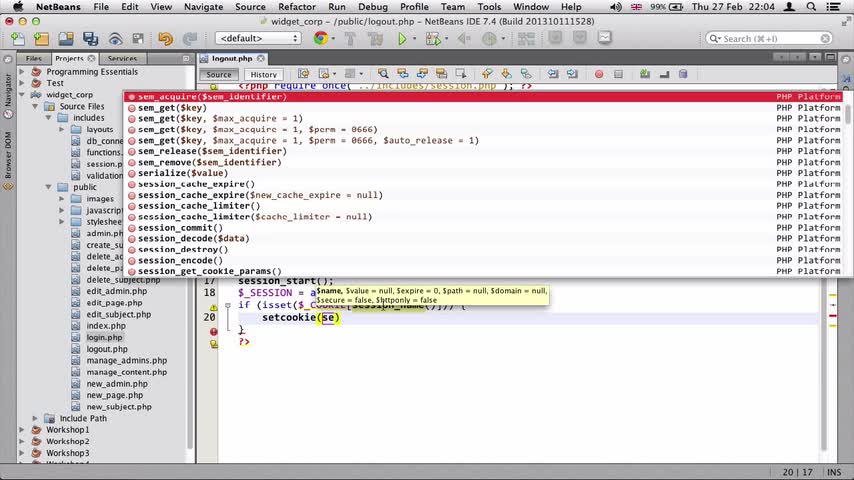Image resolution: width=854 pixels, height=480 pixels.
Task: Select the sem_acquire($sem_identifier) suggestion
Action: [x=483, y=96]
